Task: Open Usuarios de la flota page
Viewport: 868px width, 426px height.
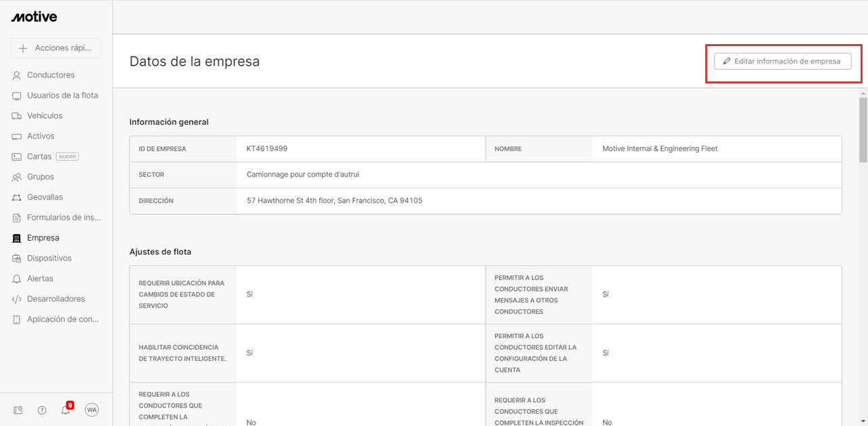Action: (62, 96)
